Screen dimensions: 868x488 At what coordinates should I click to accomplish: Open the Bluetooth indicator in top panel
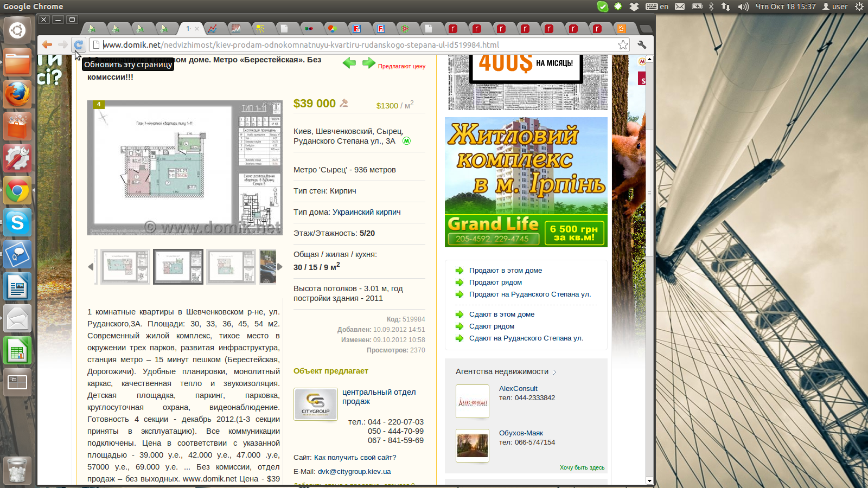711,7
